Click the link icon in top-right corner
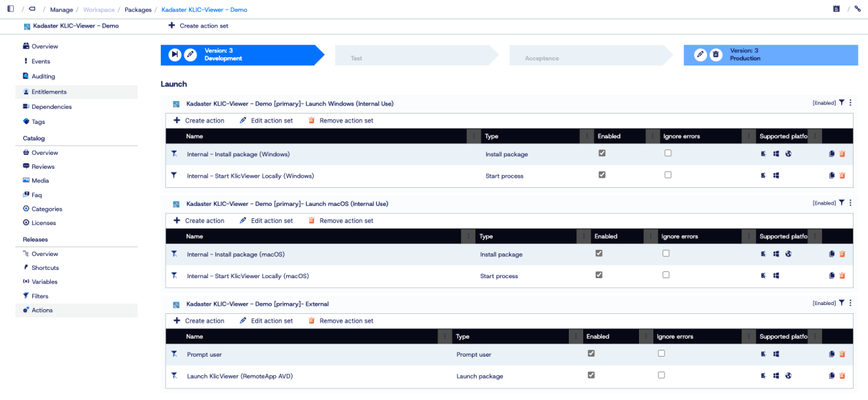The width and height of the screenshot is (868, 400). (x=858, y=9)
